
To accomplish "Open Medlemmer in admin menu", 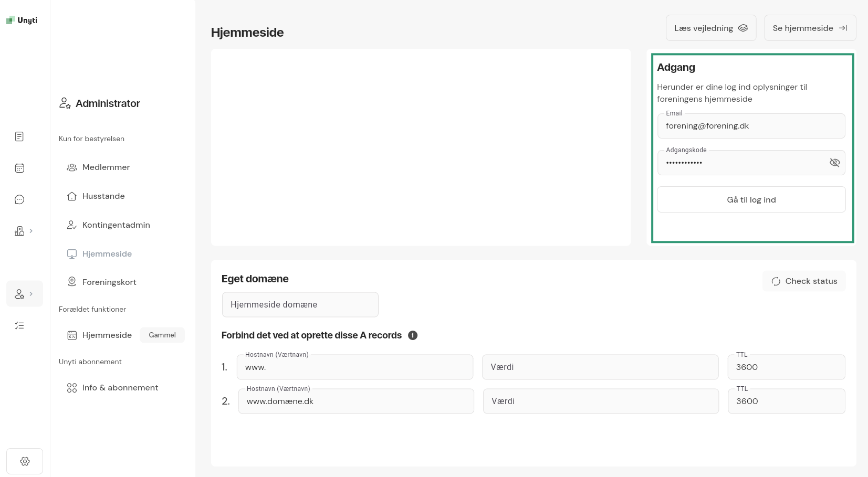I will [106, 167].
